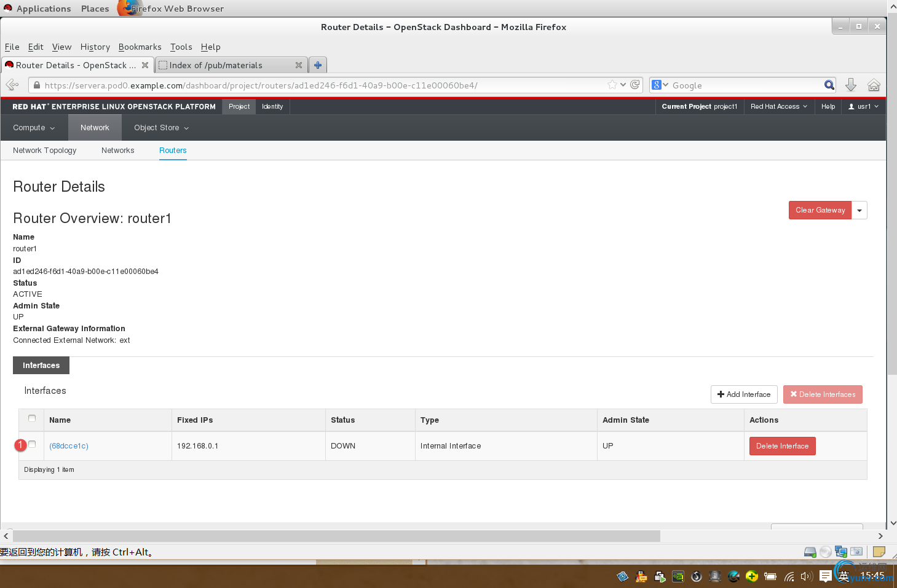Switch to the Project tab

click(239, 106)
